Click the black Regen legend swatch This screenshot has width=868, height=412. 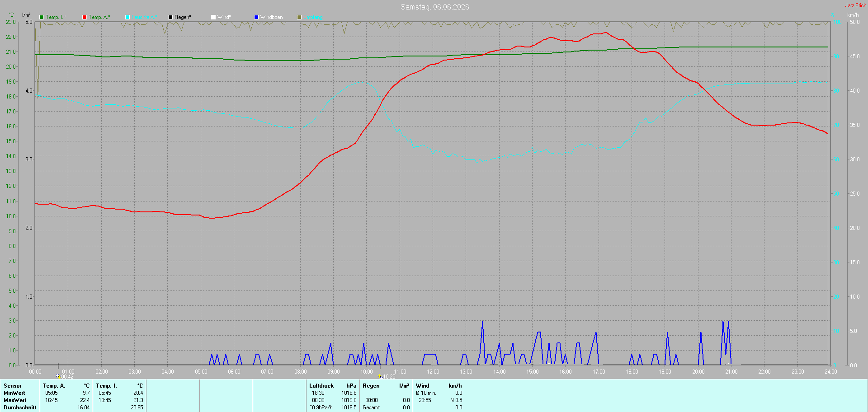click(170, 17)
